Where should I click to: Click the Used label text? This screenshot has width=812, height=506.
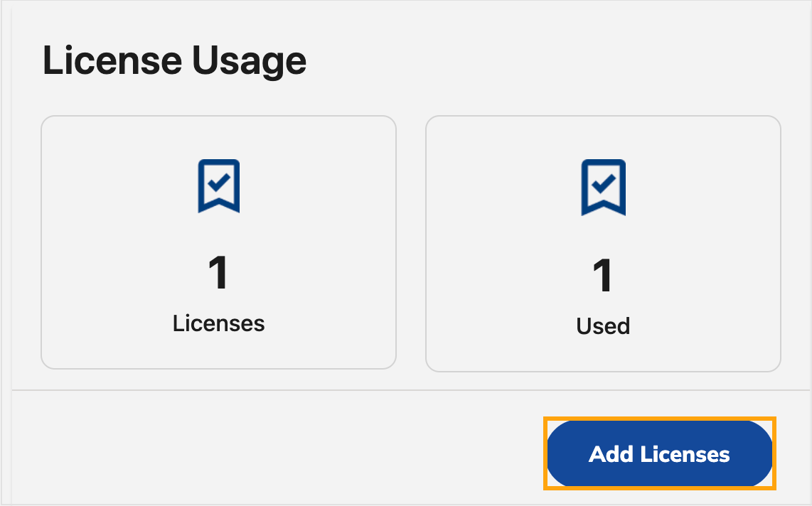pyautogui.click(x=603, y=326)
